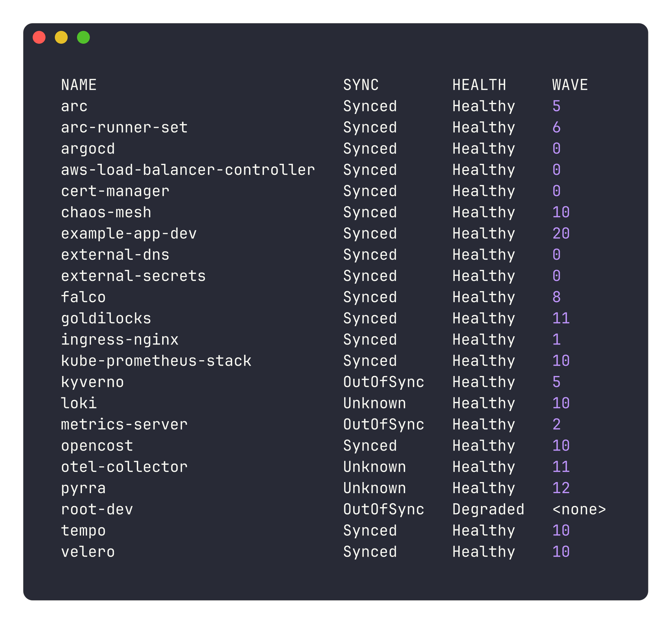Click wave value 8 in falco row
Image resolution: width=672 pixels, height=624 pixels.
[556, 297]
